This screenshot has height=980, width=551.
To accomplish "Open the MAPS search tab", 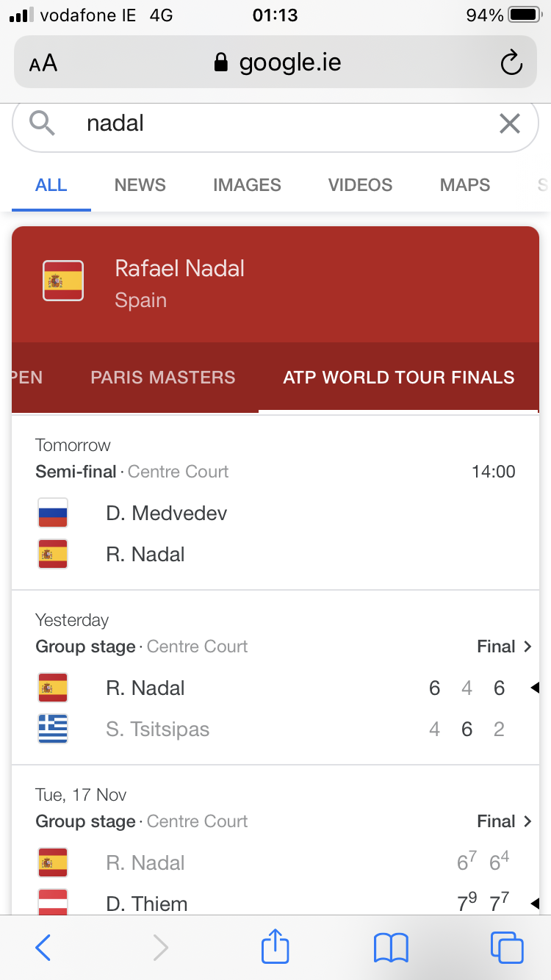I will click(465, 185).
